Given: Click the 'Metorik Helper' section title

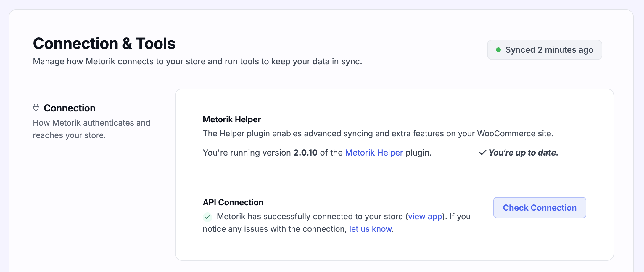Looking at the screenshot, I should [232, 119].
